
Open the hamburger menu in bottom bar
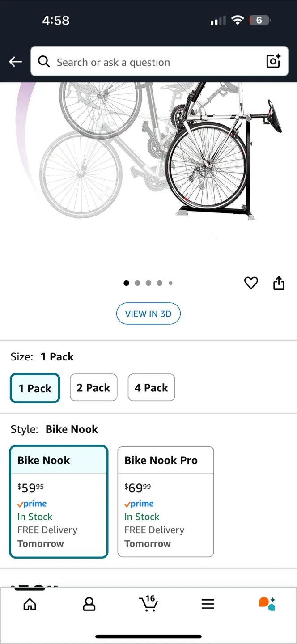[x=208, y=604]
